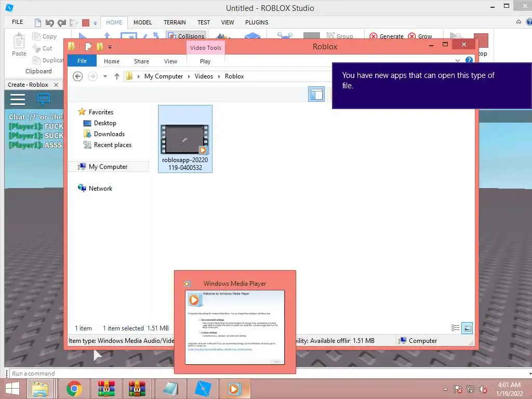This screenshot has width=532, height=399.
Task: Switch to large icons view layout
Action: 467,328
